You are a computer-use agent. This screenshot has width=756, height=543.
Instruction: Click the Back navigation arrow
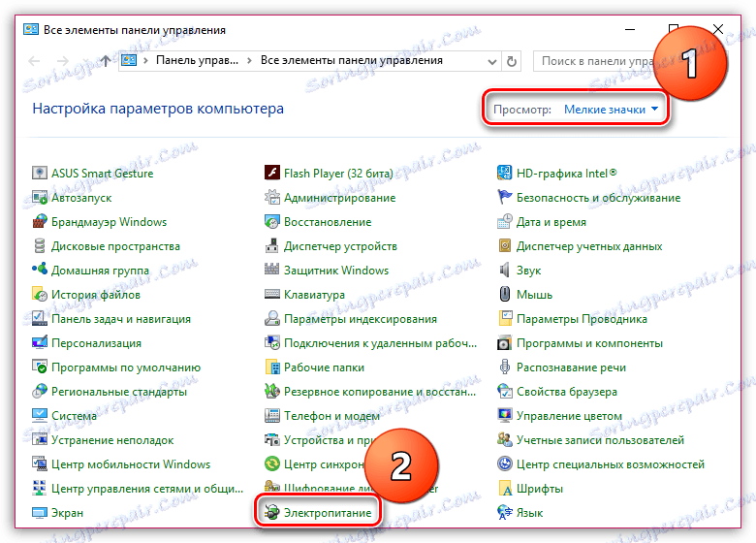[34, 61]
